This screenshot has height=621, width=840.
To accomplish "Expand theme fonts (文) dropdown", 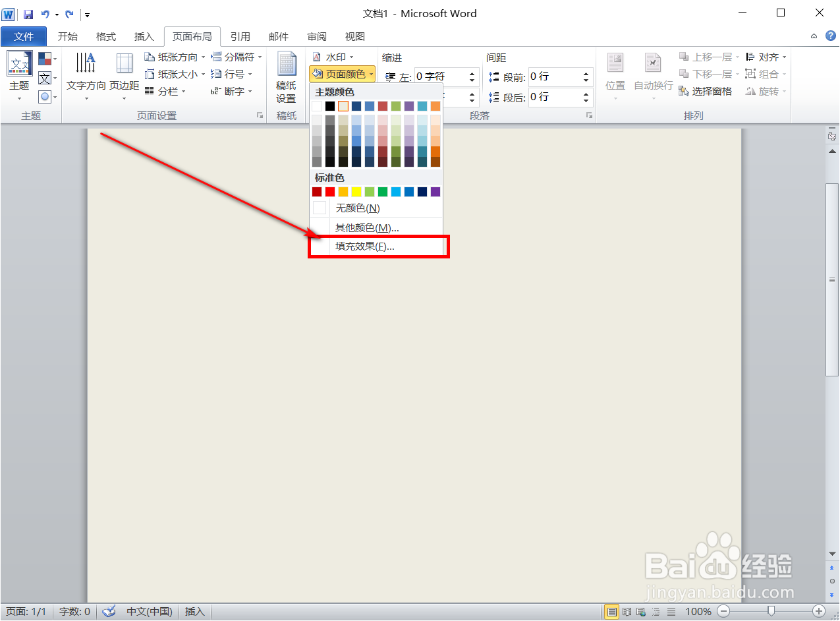I will coord(47,78).
